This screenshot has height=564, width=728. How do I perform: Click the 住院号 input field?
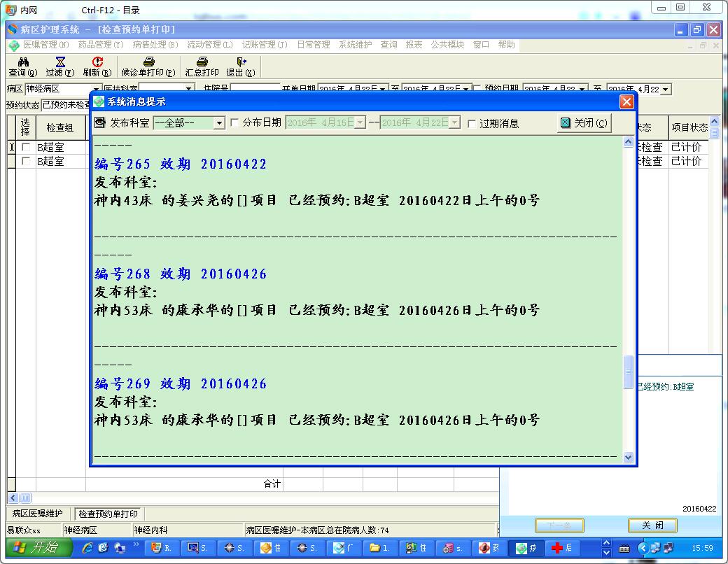255,88
